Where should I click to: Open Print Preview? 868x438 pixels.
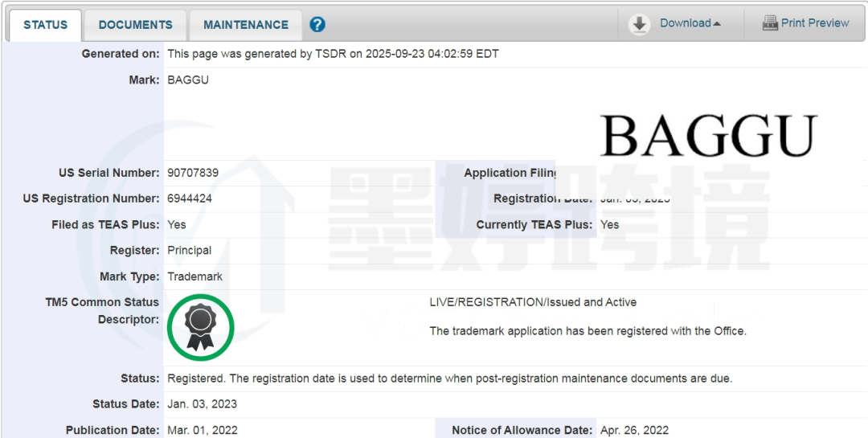815,23
